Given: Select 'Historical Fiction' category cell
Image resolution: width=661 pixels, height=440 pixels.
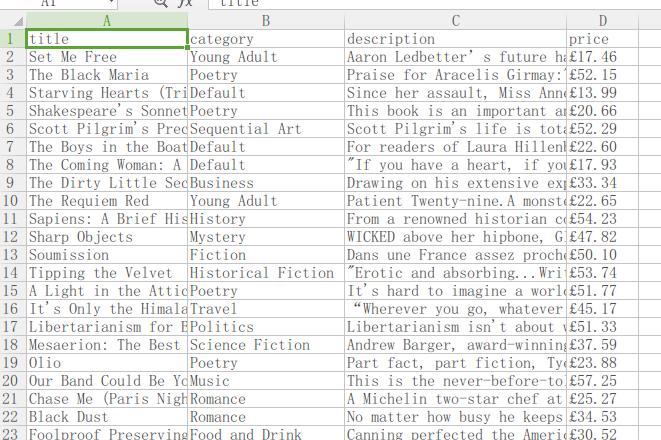Looking at the screenshot, I should tap(266, 273).
